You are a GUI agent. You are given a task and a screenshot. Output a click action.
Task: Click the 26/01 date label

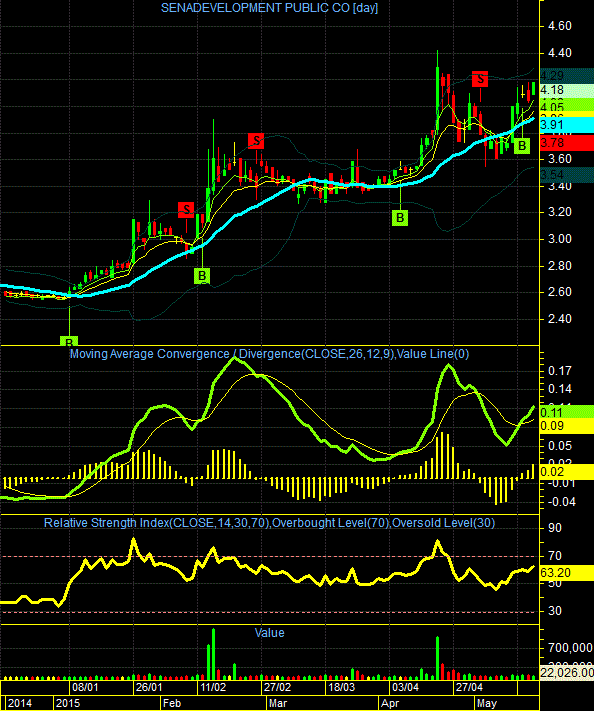(x=149, y=687)
